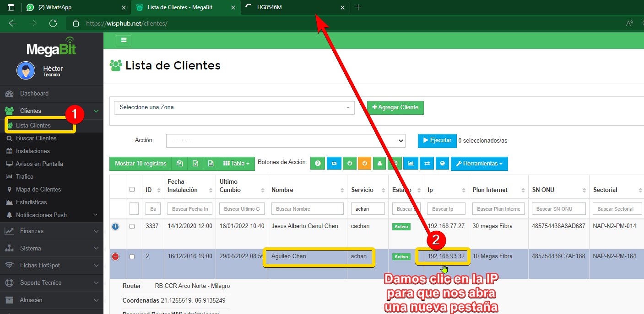
Task: Reload the page with the refresh icon
Action: [x=53, y=23]
